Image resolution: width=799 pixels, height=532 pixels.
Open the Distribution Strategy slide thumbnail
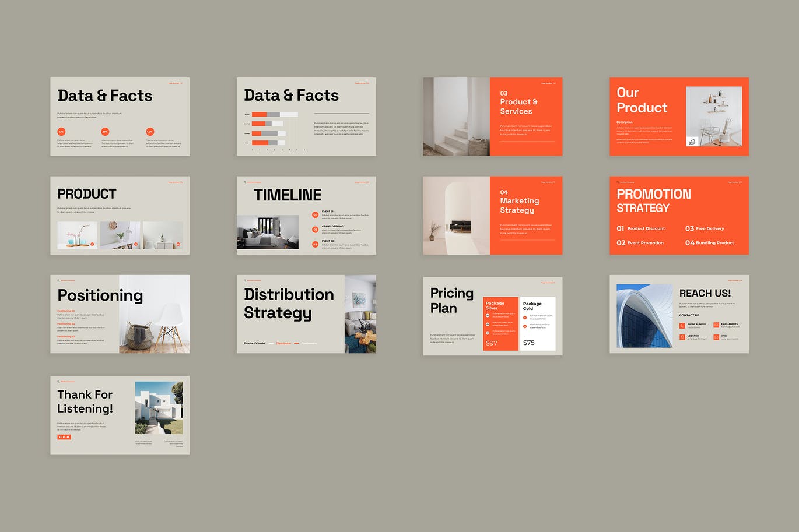[306, 314]
